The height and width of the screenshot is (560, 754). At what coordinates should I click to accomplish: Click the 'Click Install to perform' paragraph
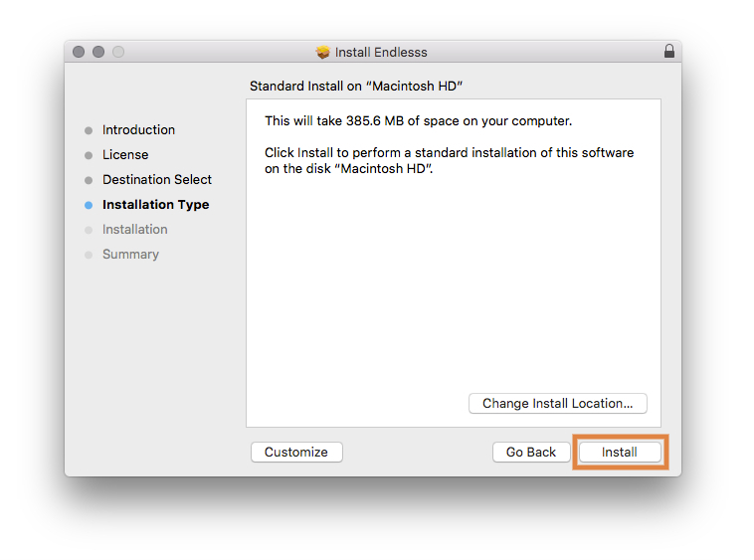coord(450,160)
